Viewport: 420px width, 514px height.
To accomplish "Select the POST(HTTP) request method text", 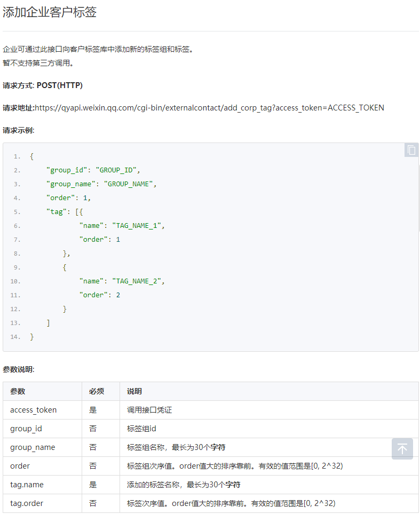I will tap(60, 85).
